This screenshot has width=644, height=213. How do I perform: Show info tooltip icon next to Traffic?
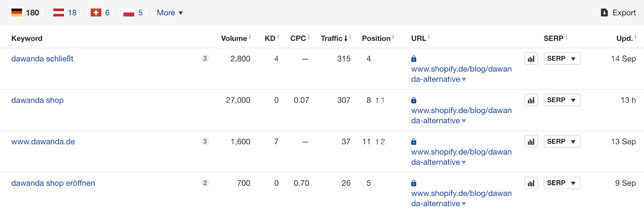(x=350, y=37)
